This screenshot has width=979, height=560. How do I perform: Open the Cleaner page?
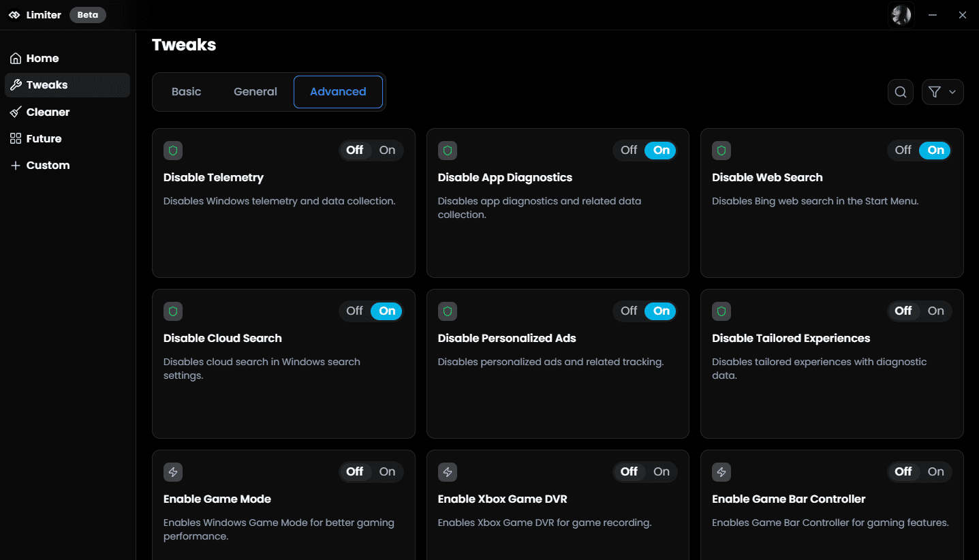click(x=48, y=112)
